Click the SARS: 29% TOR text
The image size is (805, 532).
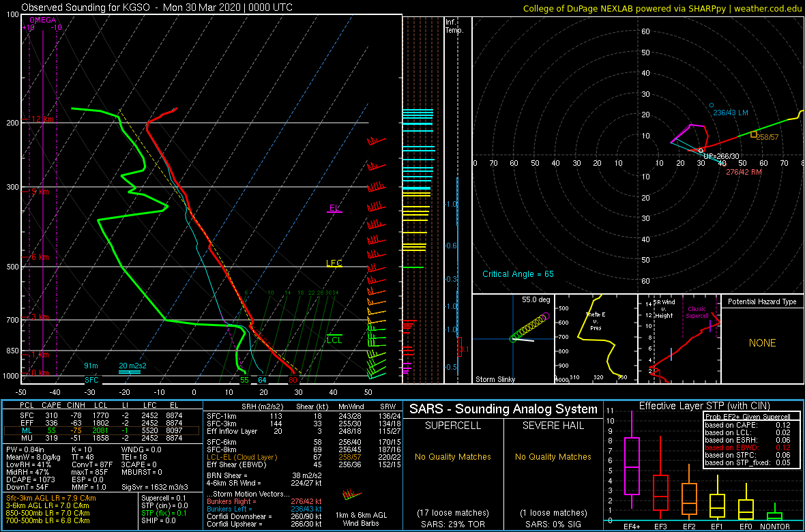453,523
